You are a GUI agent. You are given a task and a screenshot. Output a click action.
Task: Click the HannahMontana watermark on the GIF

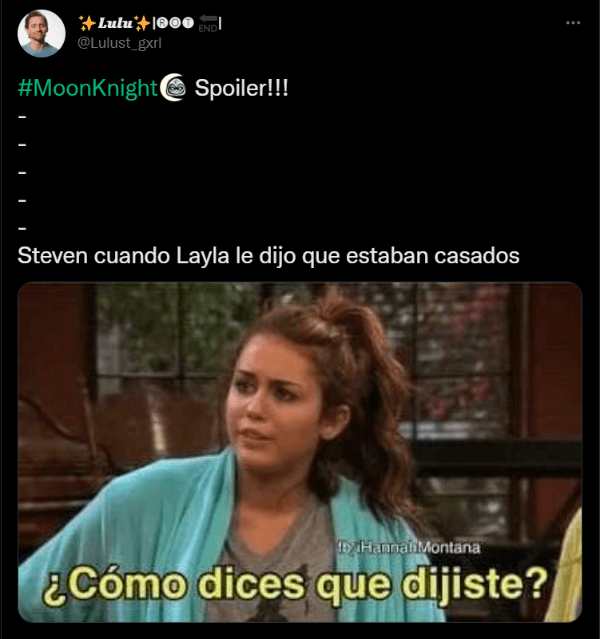point(409,547)
